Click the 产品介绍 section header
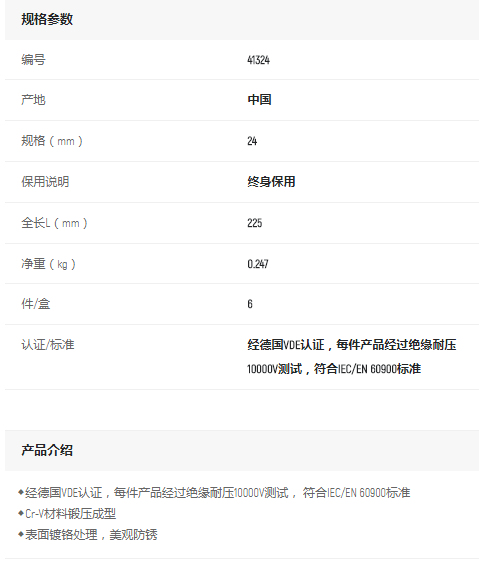This screenshot has height=562, width=479. tap(47, 450)
